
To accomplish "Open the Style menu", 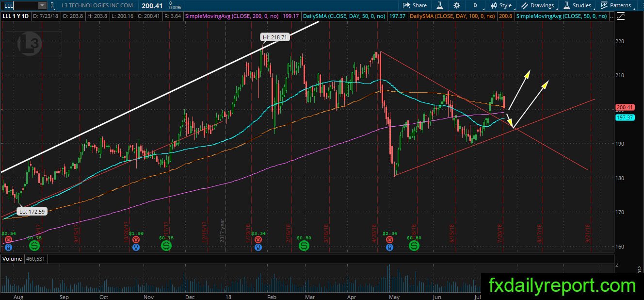I will click(x=501, y=5).
